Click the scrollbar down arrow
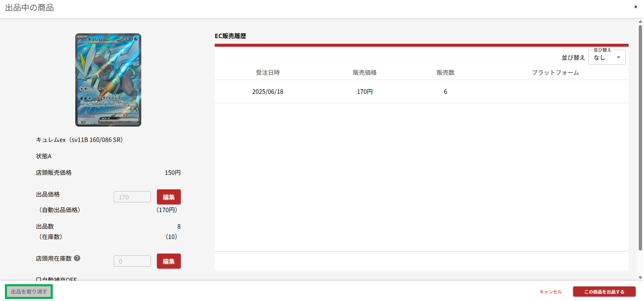644x301 pixels. coord(640,278)
